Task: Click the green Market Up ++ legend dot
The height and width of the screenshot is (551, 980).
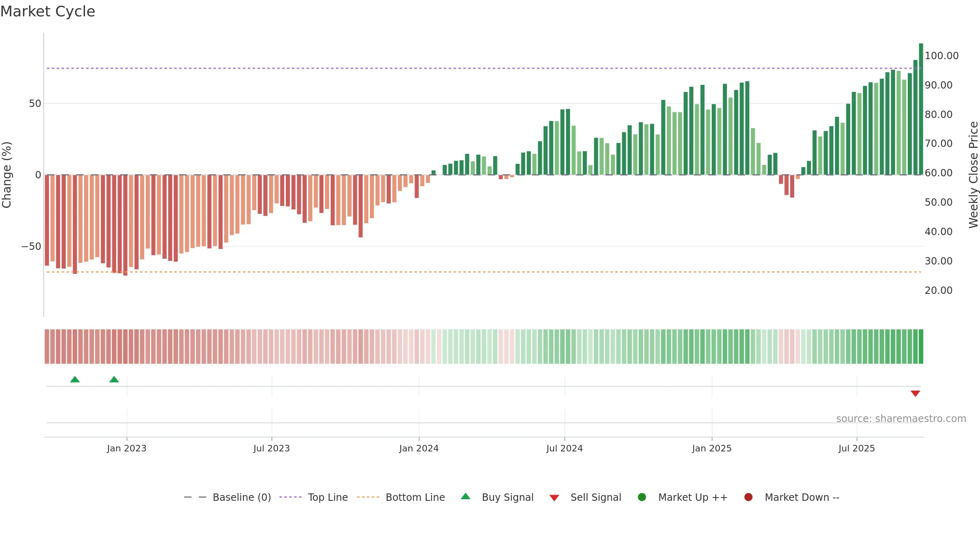Action: click(642, 497)
